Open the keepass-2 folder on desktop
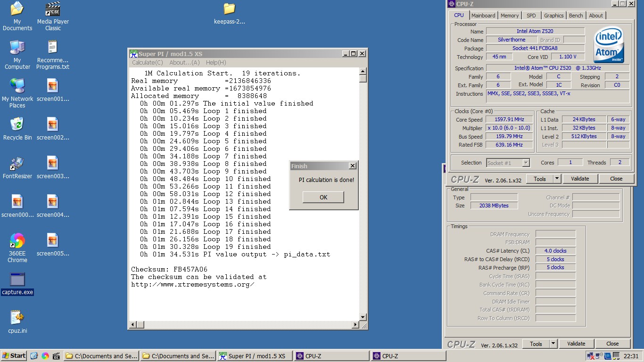 (230, 13)
